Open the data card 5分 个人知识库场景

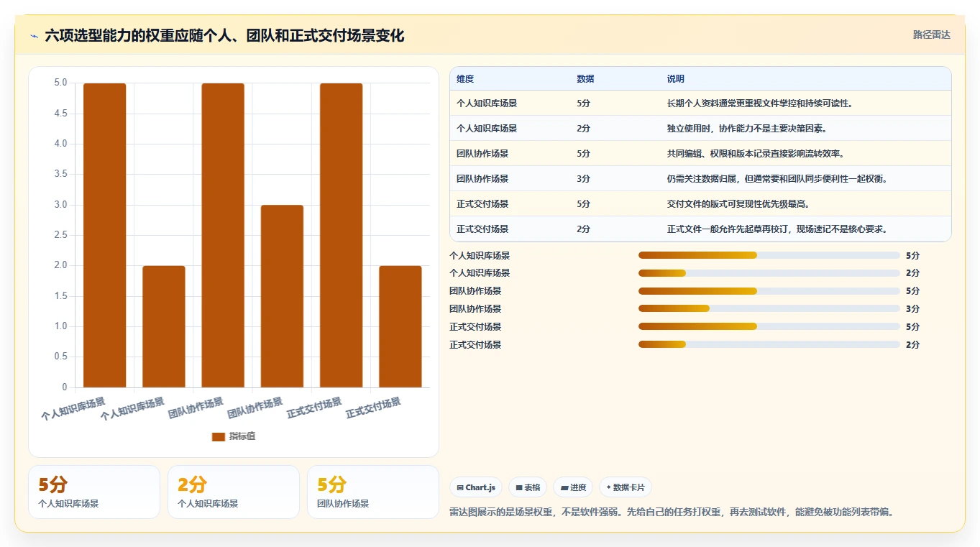(x=94, y=492)
